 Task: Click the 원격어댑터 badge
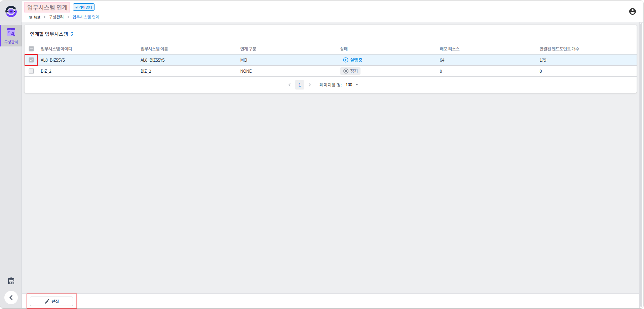tap(84, 7)
